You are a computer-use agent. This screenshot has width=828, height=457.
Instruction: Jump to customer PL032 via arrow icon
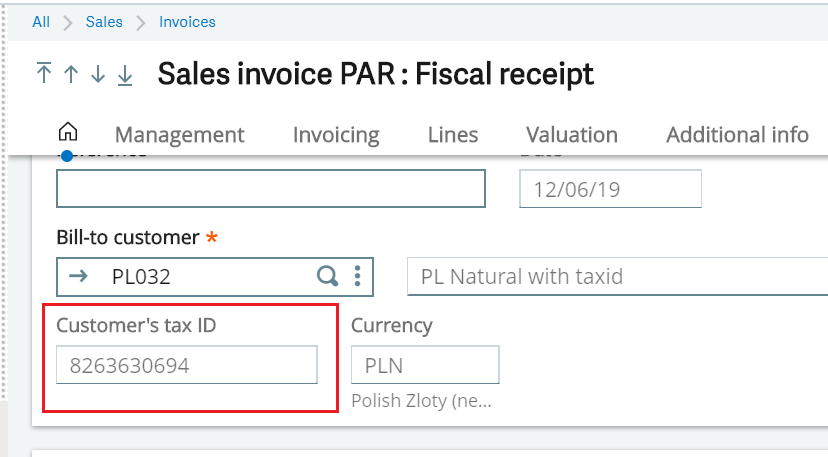pyautogui.click(x=78, y=276)
